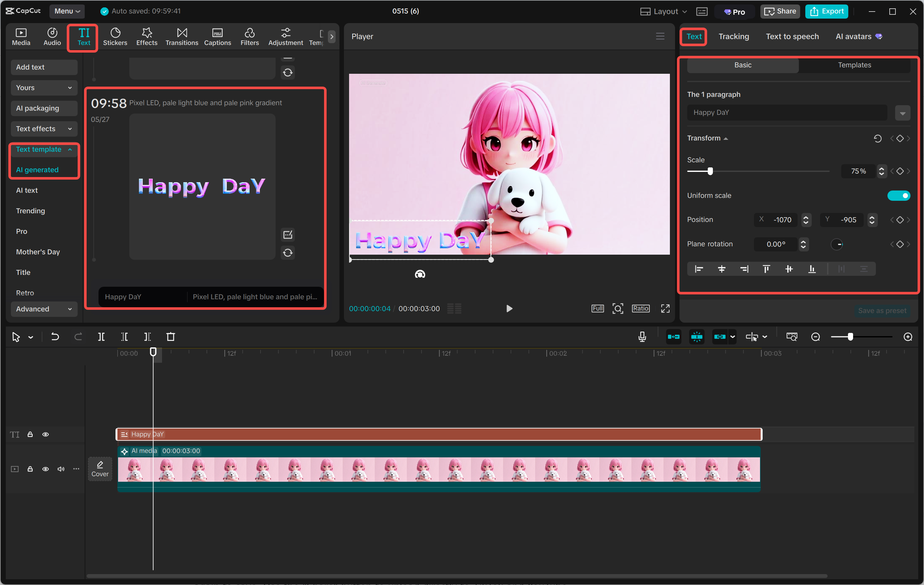The image size is (924, 585).
Task: Reset the Transform settings
Action: (x=877, y=139)
